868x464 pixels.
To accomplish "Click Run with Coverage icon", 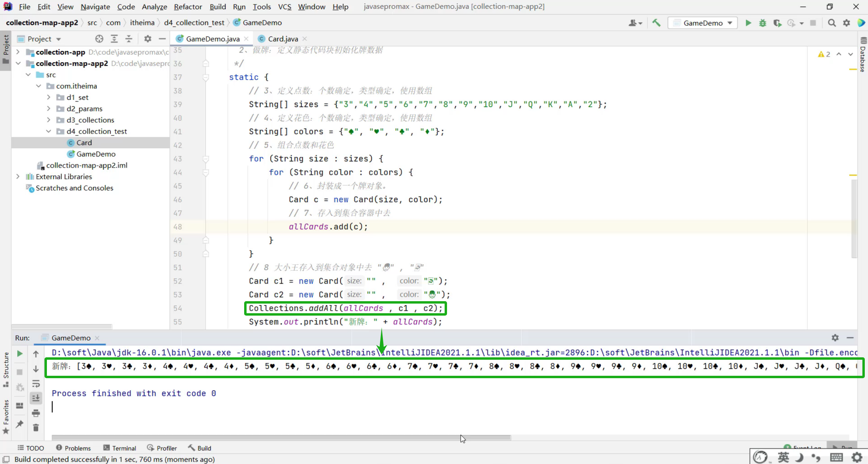I will tap(777, 23).
